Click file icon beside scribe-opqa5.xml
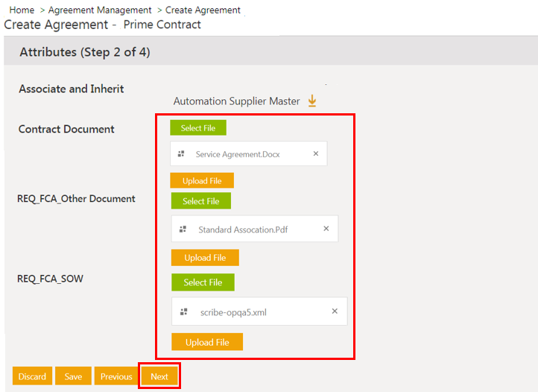Screen dimensions: 538x392 click(184, 312)
